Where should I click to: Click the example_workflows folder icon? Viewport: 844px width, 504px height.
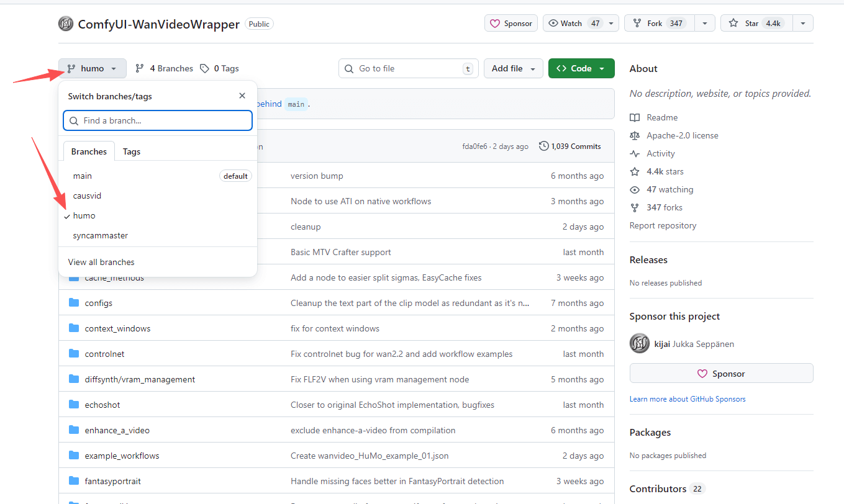(74, 456)
